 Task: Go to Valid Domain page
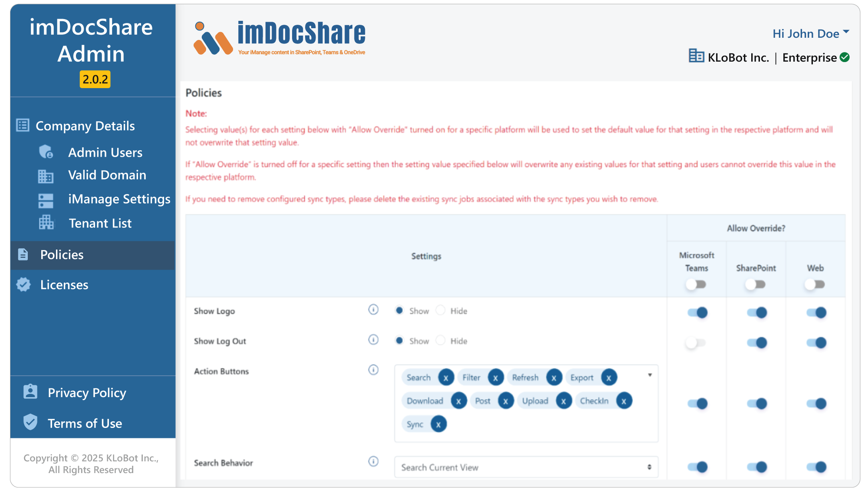pyautogui.click(x=107, y=175)
